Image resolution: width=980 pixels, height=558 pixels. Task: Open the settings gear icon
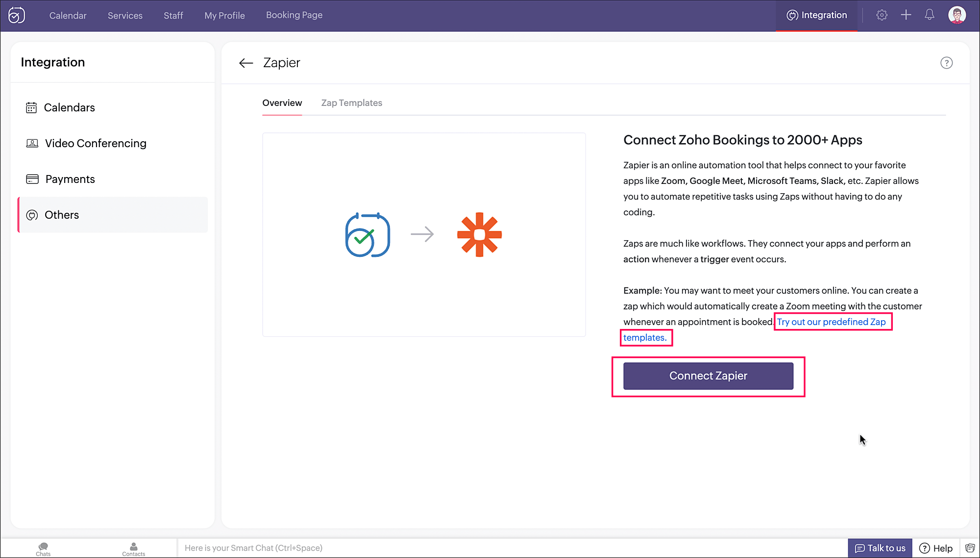[x=882, y=15]
